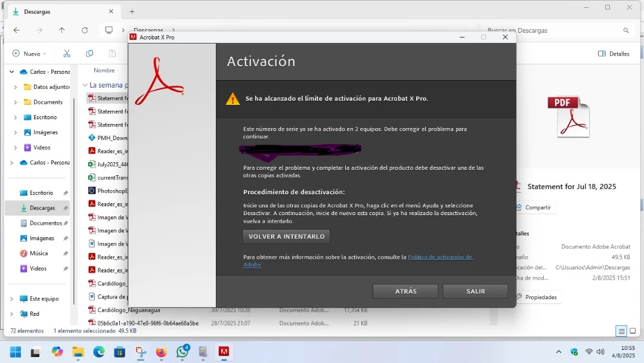Select Descargas in quick access
644x363 pixels.
38,208
